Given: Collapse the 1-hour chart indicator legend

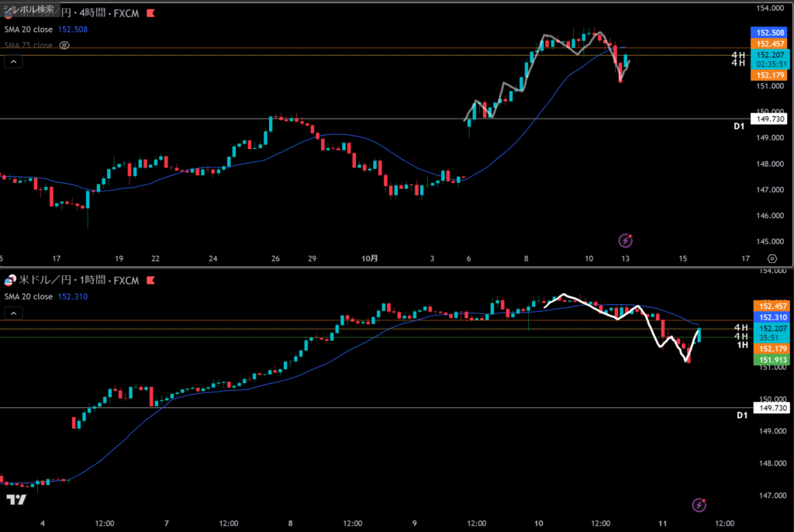Looking at the screenshot, I should click(12, 313).
